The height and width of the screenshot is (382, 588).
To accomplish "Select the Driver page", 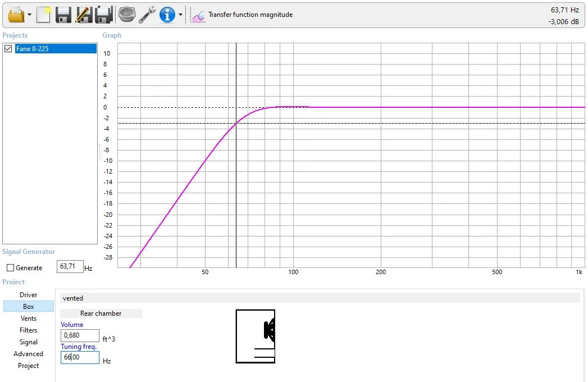I will [x=28, y=294].
